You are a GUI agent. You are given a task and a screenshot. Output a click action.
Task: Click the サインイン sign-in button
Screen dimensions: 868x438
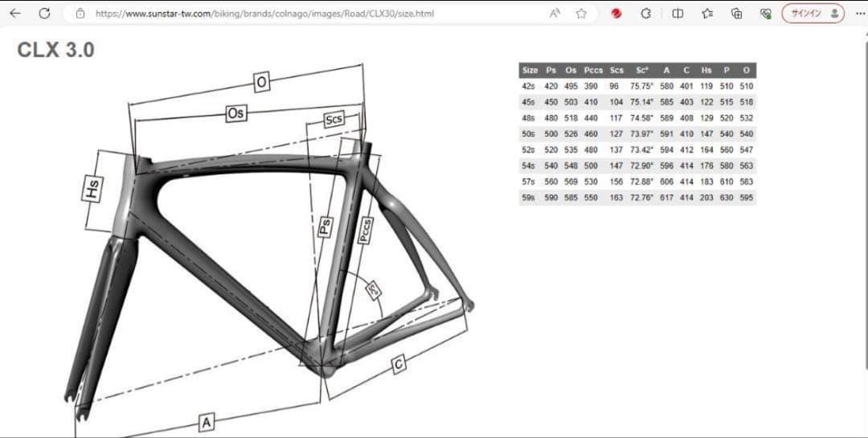813,14
